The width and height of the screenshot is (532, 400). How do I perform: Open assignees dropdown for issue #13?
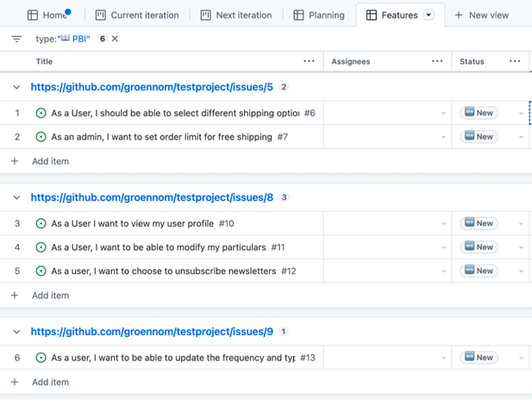tap(443, 358)
